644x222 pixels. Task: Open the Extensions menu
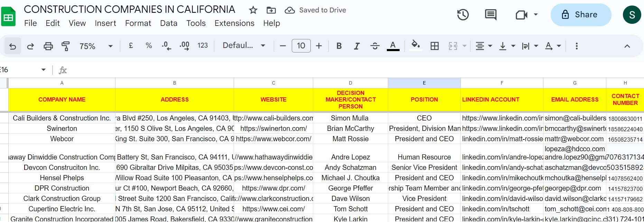tap(234, 23)
